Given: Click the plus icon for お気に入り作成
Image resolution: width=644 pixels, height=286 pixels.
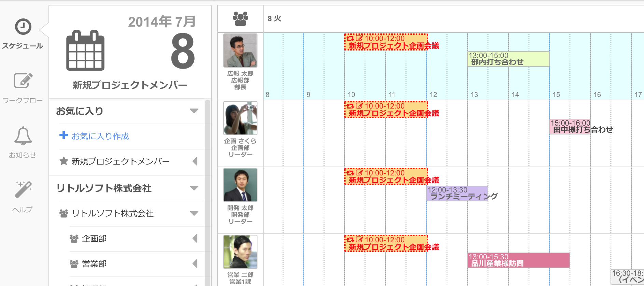Looking at the screenshot, I should pyautogui.click(x=64, y=135).
